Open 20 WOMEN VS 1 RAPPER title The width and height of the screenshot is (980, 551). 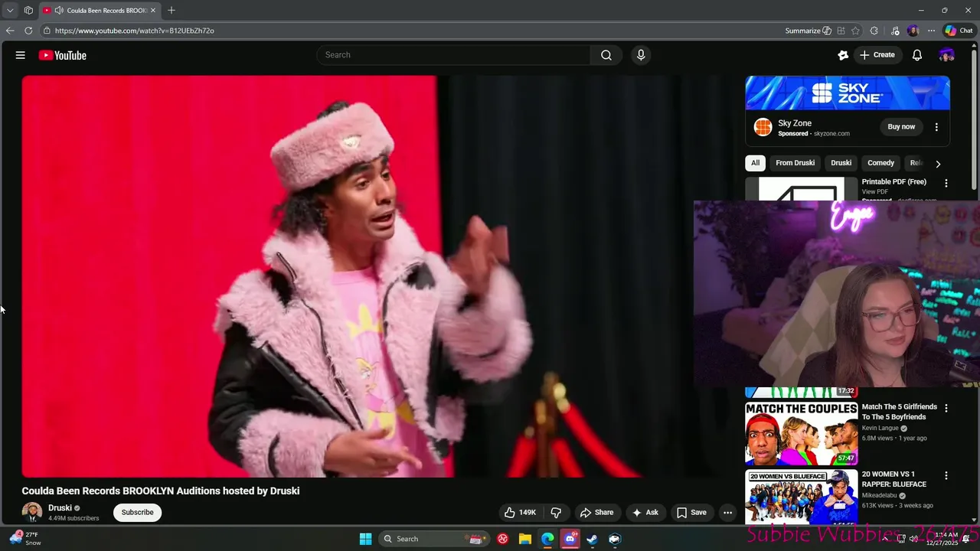[x=894, y=479]
